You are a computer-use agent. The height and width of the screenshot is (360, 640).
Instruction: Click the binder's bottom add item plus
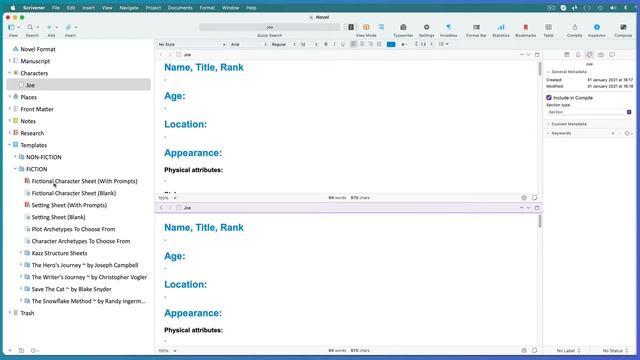[10, 351]
